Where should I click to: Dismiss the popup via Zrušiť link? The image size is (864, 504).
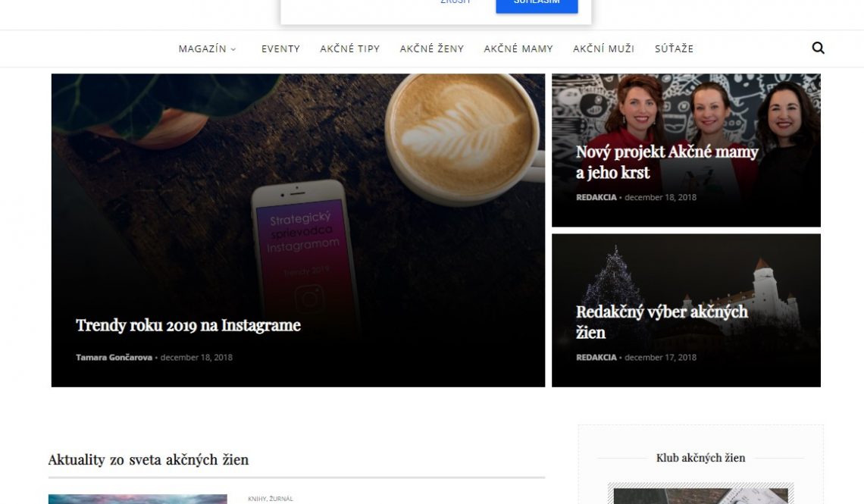click(x=455, y=2)
